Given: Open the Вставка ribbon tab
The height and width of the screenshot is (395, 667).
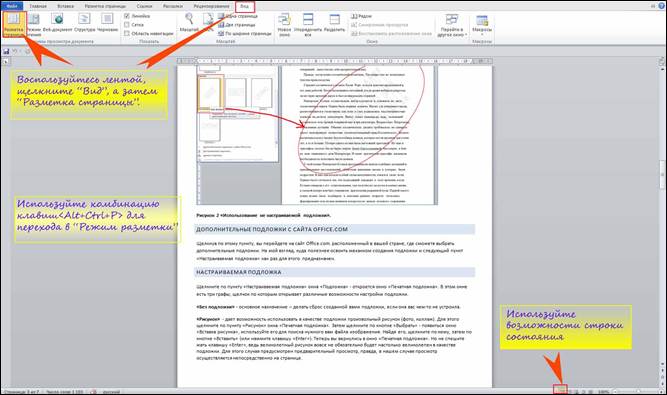Looking at the screenshot, I should coord(65,6).
